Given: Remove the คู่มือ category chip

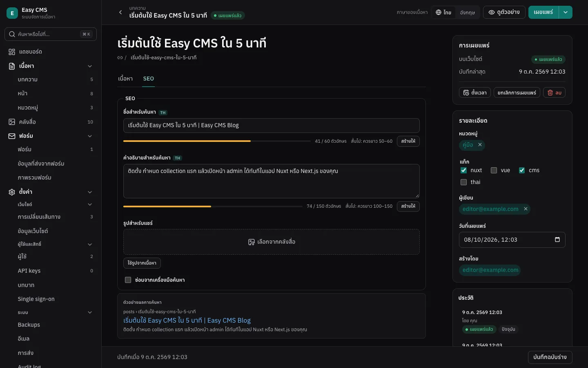Looking at the screenshot, I should pyautogui.click(x=480, y=145).
